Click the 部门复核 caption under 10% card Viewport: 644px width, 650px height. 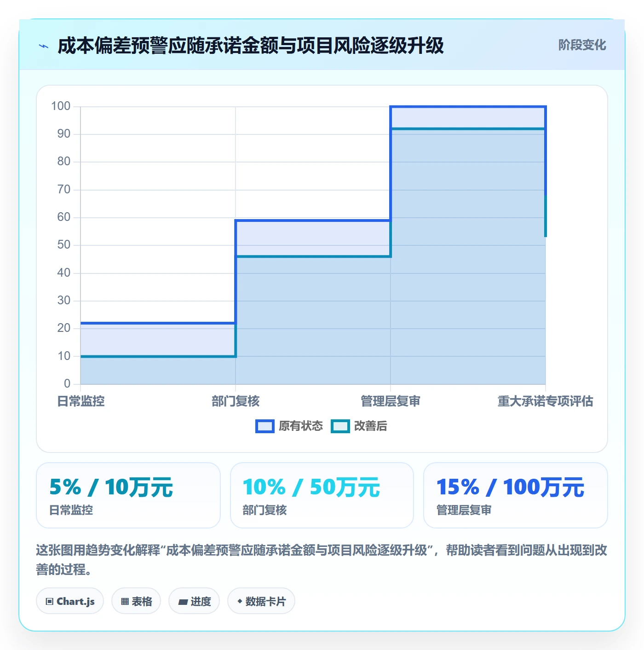(x=265, y=510)
